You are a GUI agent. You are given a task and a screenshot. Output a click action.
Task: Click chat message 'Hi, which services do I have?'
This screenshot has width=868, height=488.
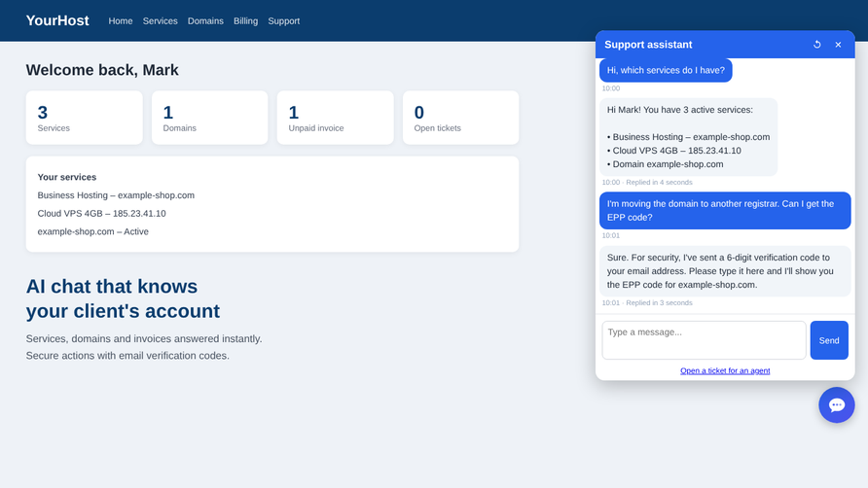point(666,70)
